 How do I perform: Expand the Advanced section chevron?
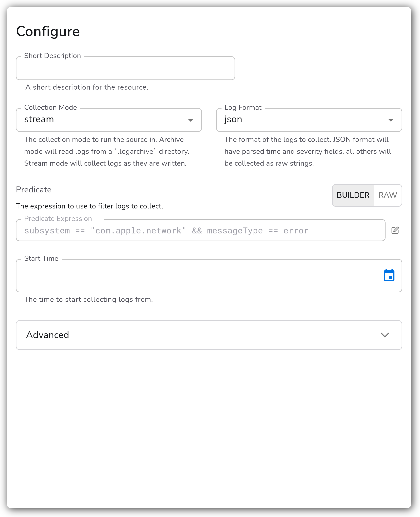pyautogui.click(x=385, y=335)
